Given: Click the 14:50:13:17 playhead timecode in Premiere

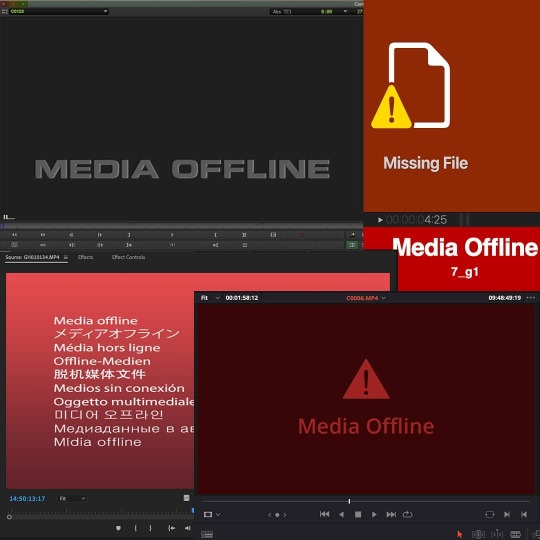Looking at the screenshot, I should [x=27, y=499].
